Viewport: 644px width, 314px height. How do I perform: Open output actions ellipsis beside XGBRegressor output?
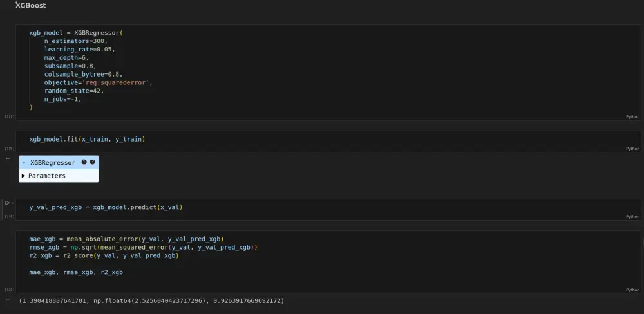tap(8, 158)
